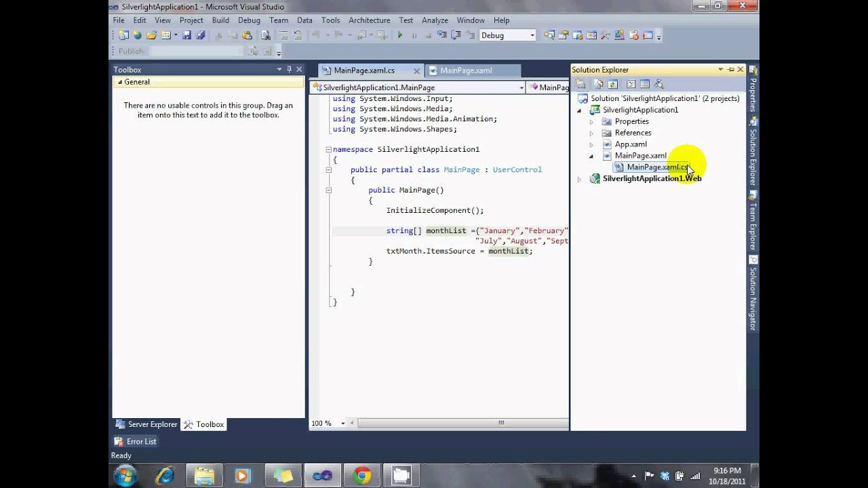Collapse the General group in the Toolbox
Viewport: 868px width, 488px height.
pyautogui.click(x=120, y=82)
